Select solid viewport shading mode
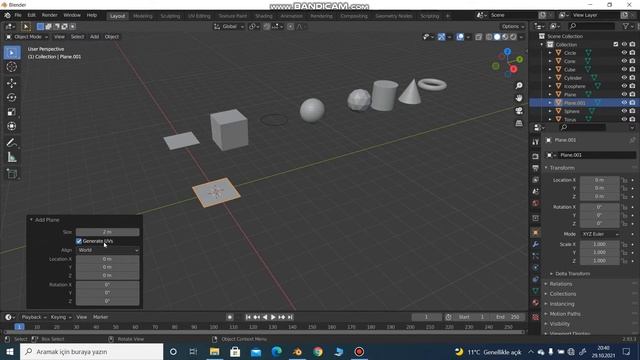The width and height of the screenshot is (640, 360). pyautogui.click(x=497, y=37)
